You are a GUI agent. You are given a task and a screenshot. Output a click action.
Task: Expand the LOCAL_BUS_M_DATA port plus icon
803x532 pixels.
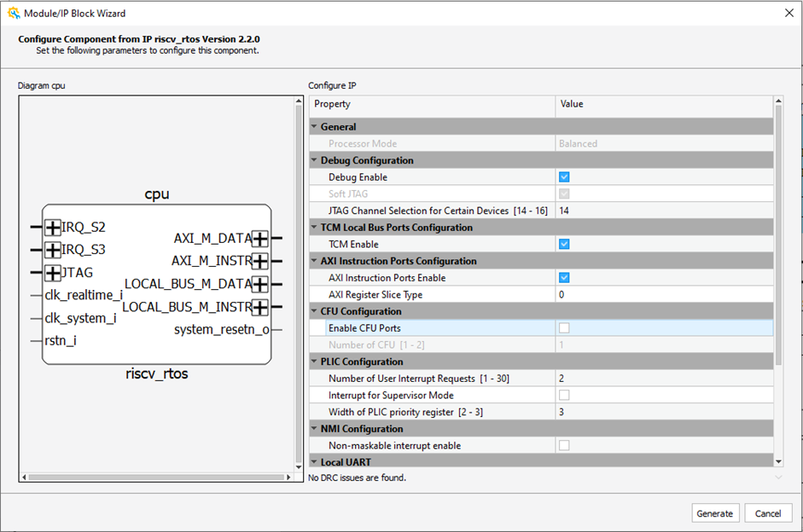pos(260,284)
